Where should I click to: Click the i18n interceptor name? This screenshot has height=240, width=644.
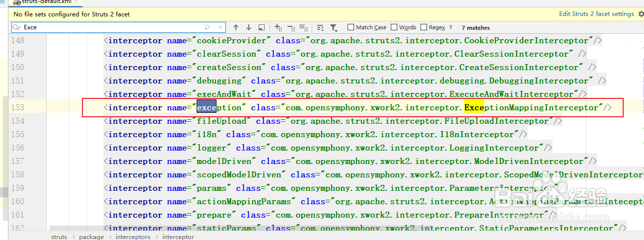click(x=207, y=134)
